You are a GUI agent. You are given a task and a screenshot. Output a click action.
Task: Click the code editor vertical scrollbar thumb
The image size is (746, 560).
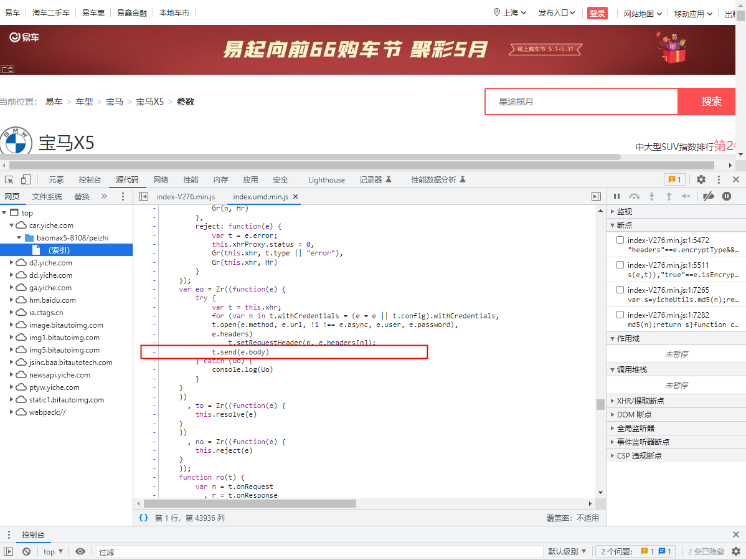(x=600, y=404)
